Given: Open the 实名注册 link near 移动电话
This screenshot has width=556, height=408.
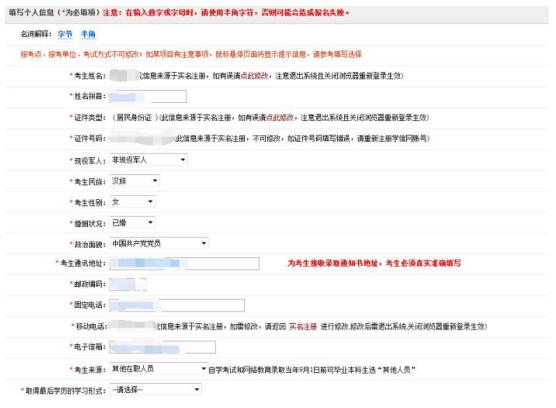Looking at the screenshot, I should [x=303, y=326].
